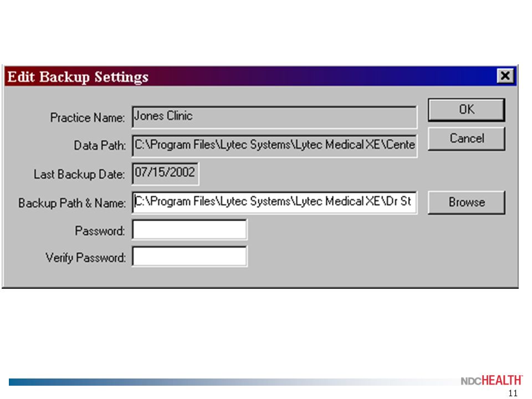Screen dimensions: 532x399
Task: Select the Verify Password input box
Action: 190,257
